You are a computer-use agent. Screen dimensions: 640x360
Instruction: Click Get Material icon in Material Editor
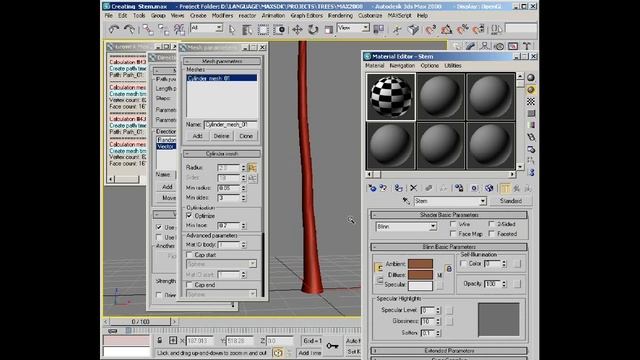pos(372,188)
